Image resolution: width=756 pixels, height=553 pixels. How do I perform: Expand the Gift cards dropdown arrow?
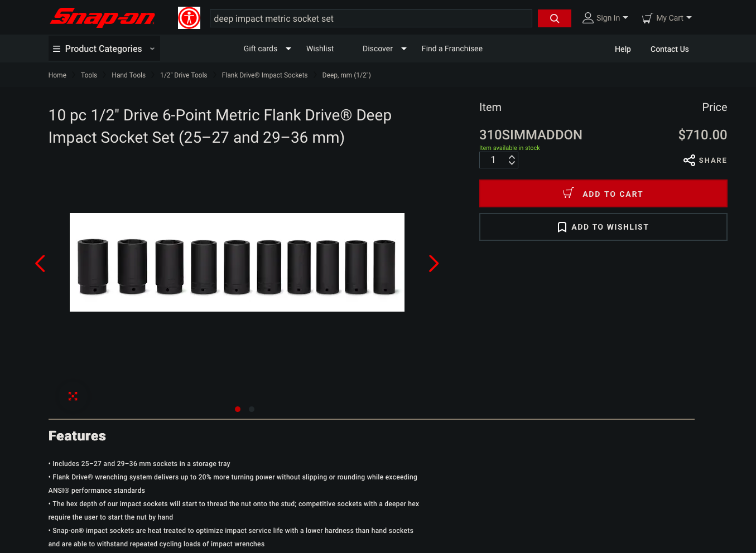click(288, 49)
